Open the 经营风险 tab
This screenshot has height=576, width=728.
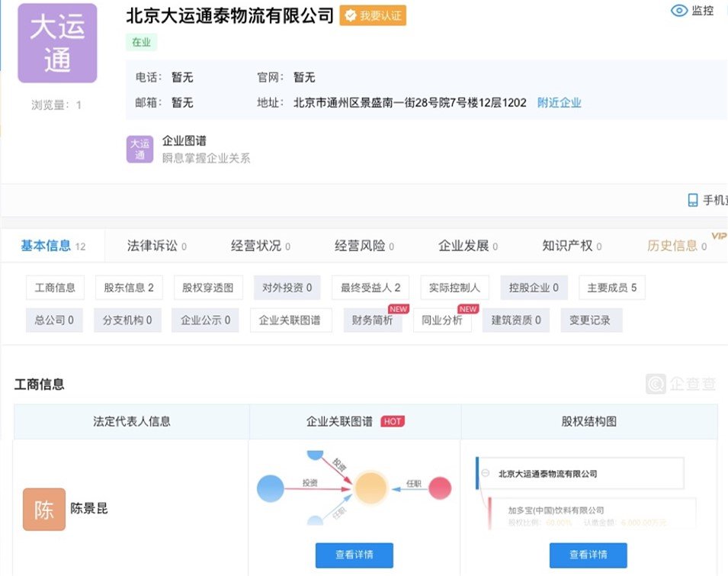pos(364,246)
